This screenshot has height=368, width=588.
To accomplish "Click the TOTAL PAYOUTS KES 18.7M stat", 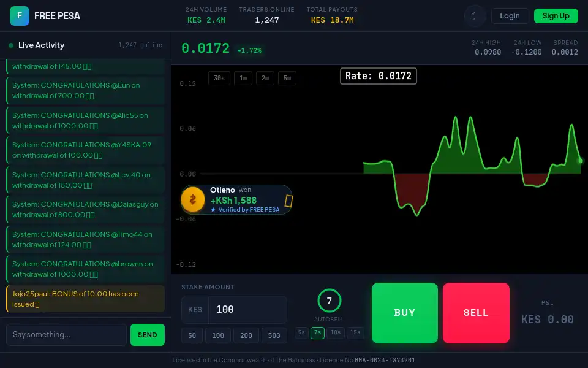I will pyautogui.click(x=332, y=15).
